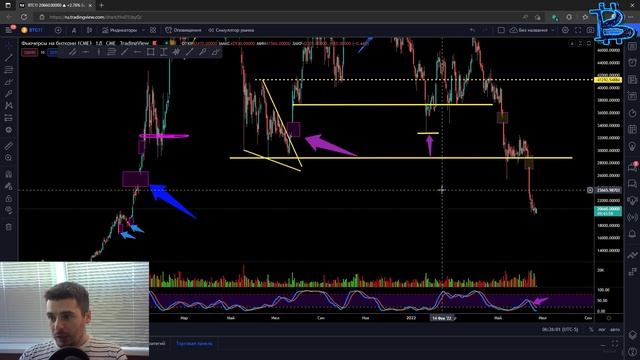Viewport: 640px width, 360px height.
Task: Toggle percent scale on price axis
Action: pyautogui.click(x=591, y=329)
